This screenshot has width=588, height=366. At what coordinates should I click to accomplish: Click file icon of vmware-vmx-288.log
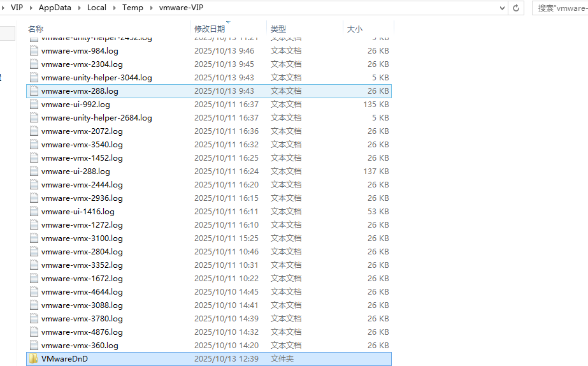(34, 91)
